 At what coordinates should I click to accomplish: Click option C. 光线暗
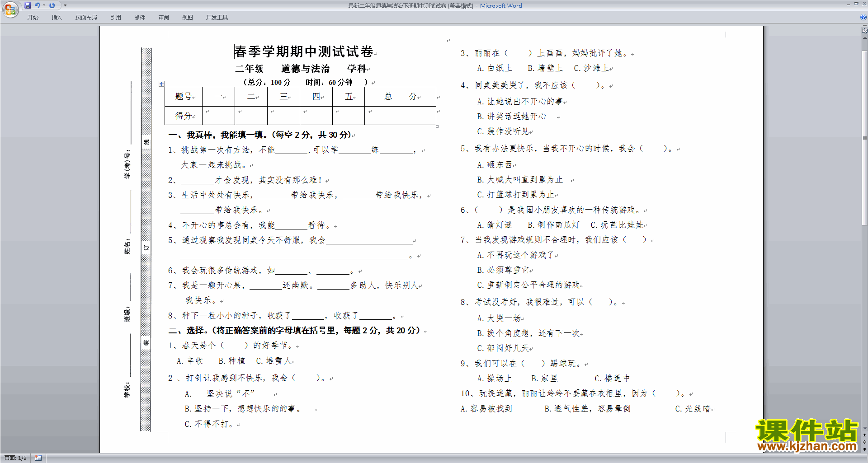click(x=693, y=409)
